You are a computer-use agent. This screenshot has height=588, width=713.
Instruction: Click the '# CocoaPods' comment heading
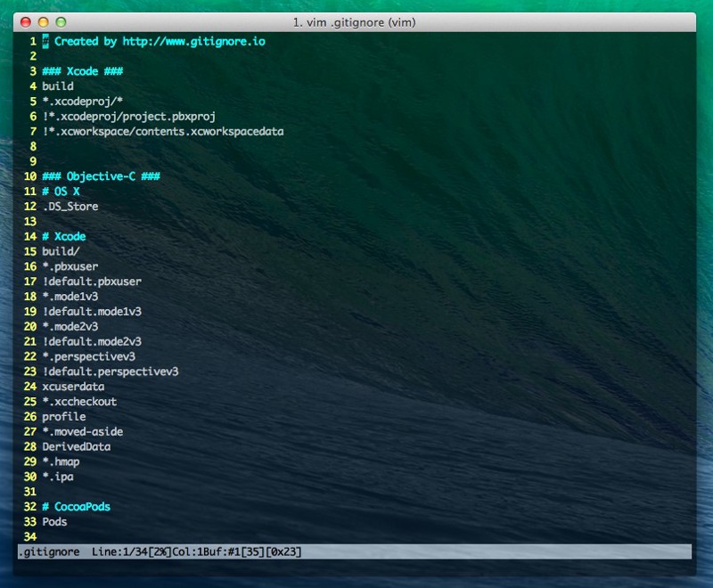pos(76,506)
